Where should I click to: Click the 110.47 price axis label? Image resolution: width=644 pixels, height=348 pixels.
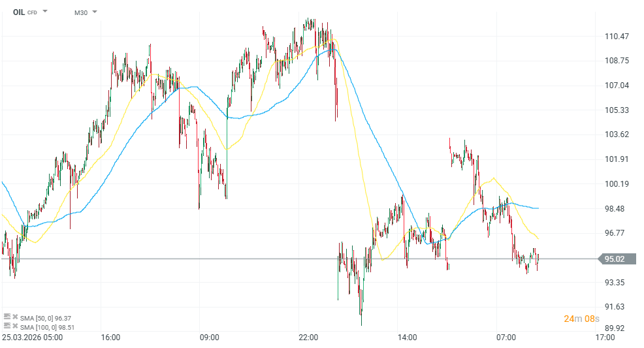pos(617,37)
